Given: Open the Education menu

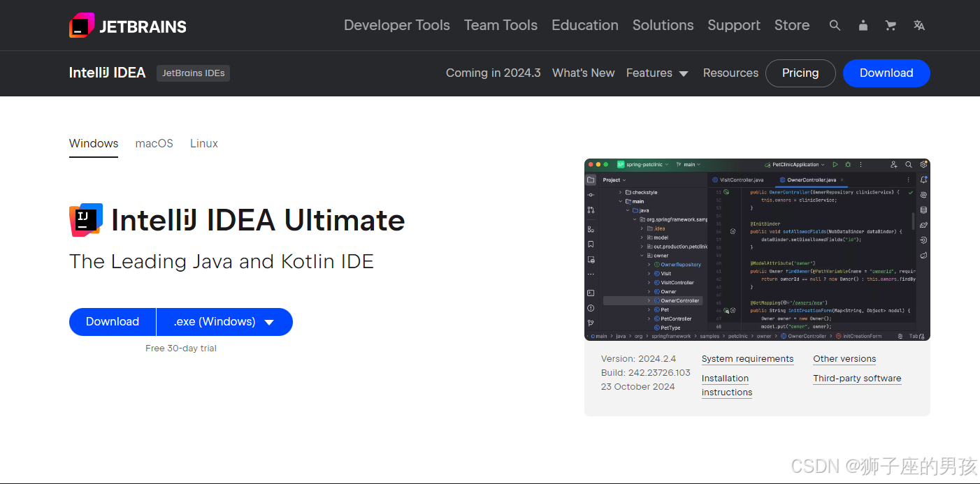Looking at the screenshot, I should point(585,25).
